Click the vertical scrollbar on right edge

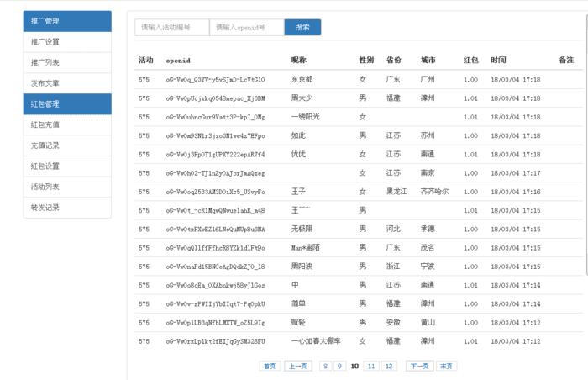click(x=586, y=145)
